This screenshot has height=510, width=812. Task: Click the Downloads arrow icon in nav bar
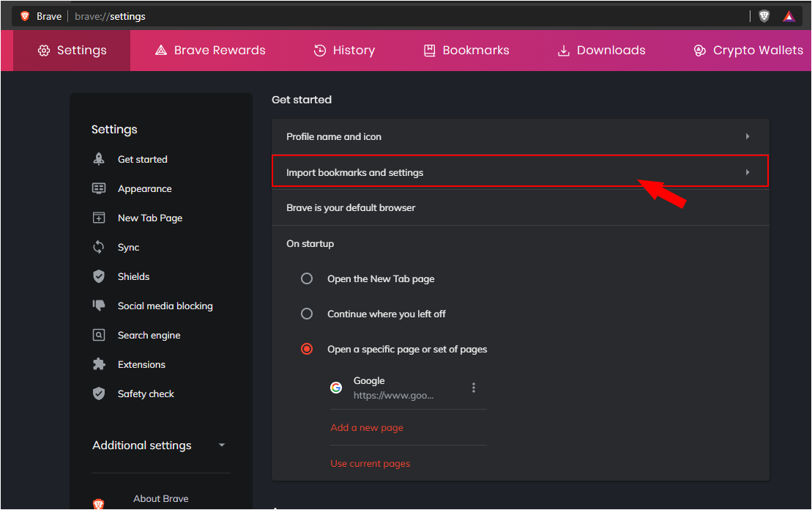[564, 51]
